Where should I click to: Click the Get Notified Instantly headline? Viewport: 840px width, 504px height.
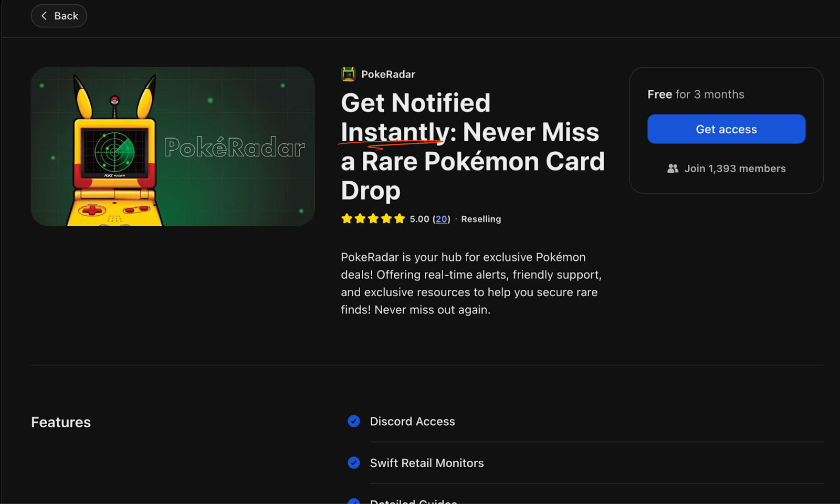[472, 146]
